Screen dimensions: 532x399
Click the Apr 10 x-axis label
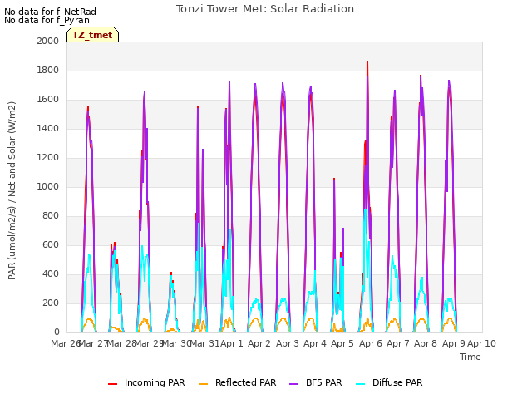481,343
